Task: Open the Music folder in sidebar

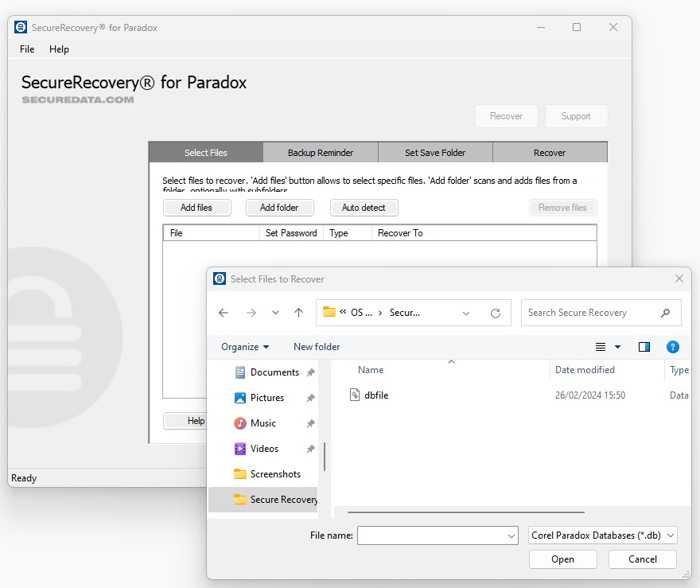Action: [x=262, y=423]
